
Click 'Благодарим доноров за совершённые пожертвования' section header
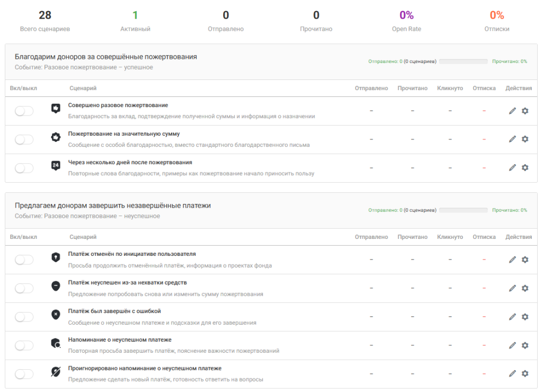pos(106,57)
